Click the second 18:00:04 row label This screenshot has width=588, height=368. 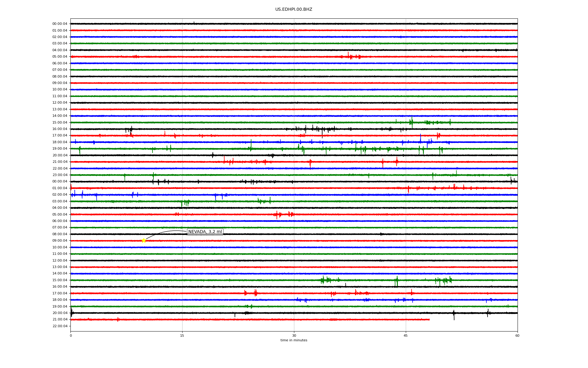point(60,300)
